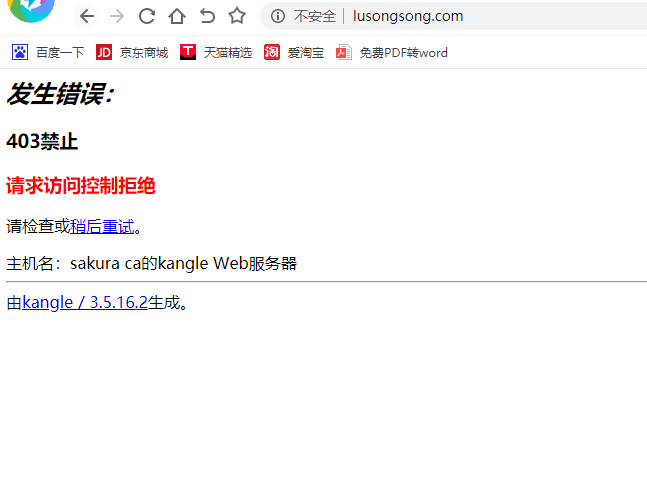Go to the home page icon
Image resolution: width=647 pixels, height=489 pixels.
pos(177,17)
